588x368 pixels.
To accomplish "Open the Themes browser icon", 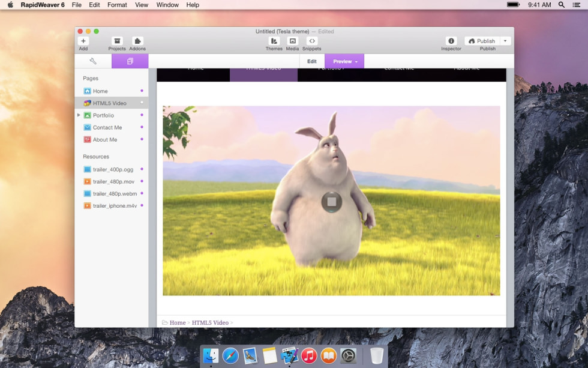I will [x=274, y=41].
